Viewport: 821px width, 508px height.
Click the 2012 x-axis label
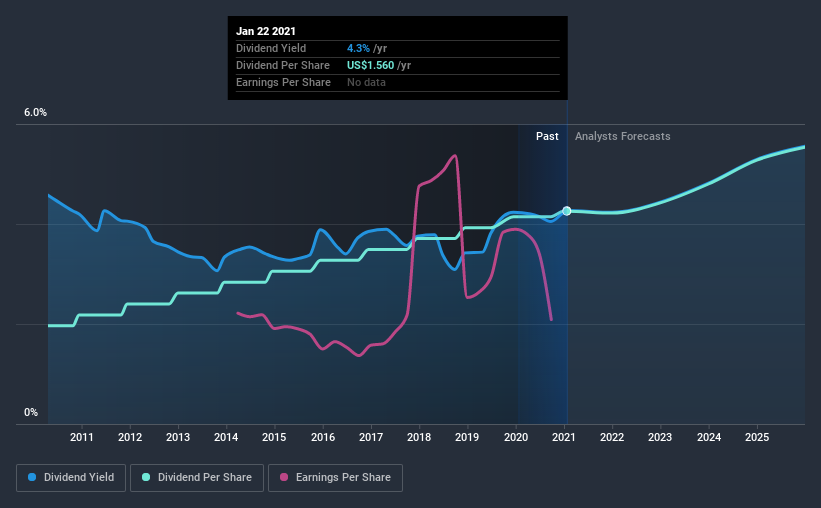point(130,437)
